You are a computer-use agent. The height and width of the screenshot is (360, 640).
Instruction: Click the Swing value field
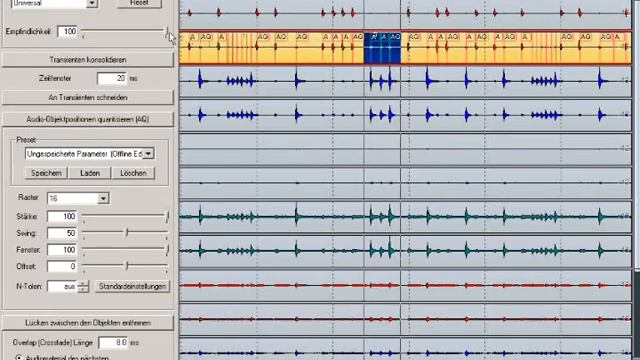tap(62, 233)
